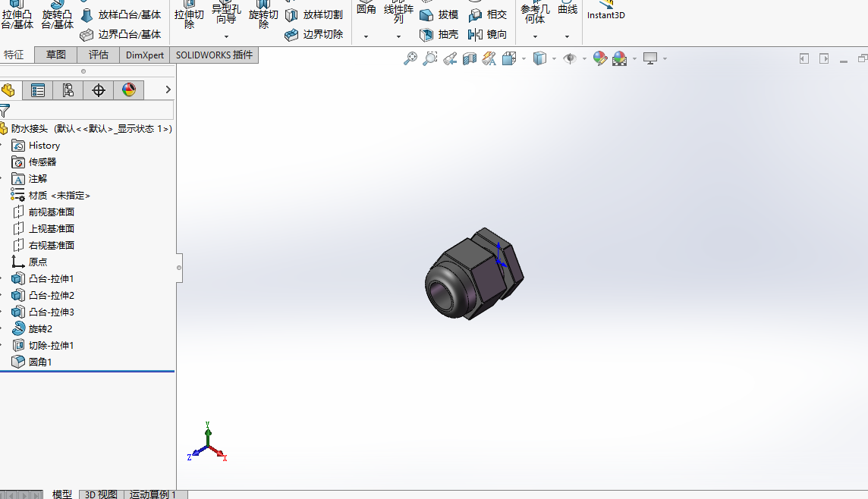This screenshot has width=868, height=499.
Task: Click 拉伸凸台/基体 extrude boss tool
Action: coord(17,15)
